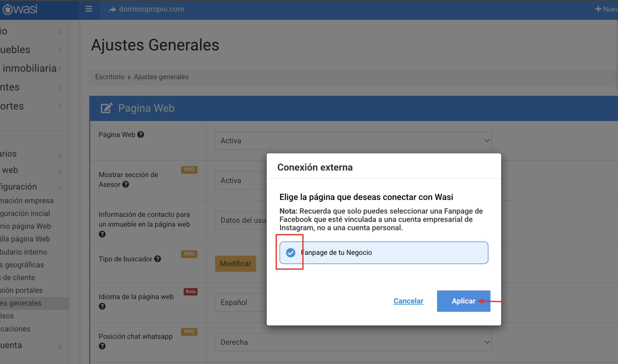Open the Idioma Español dropdown
The image size is (618, 364).
tap(240, 302)
